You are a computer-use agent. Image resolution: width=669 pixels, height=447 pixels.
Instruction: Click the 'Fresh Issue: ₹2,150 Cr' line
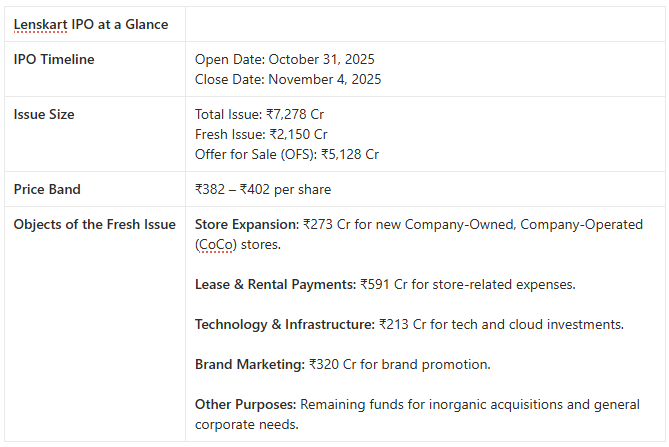[x=261, y=134]
